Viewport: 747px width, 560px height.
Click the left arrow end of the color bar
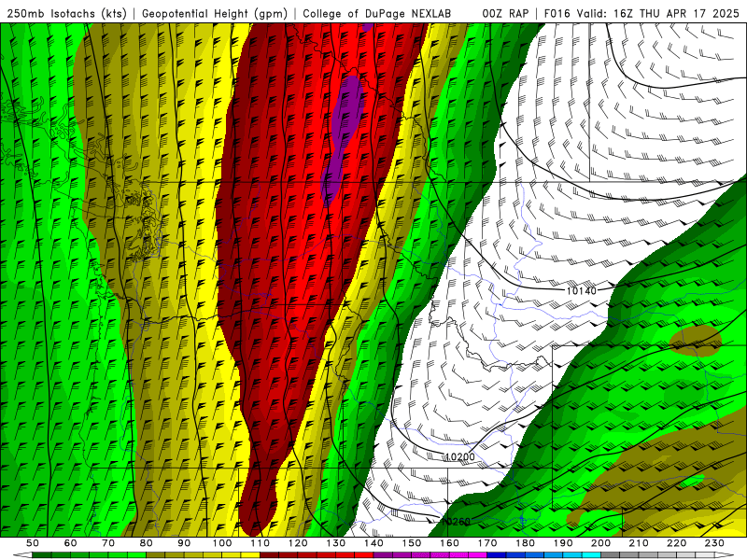coord(22,554)
